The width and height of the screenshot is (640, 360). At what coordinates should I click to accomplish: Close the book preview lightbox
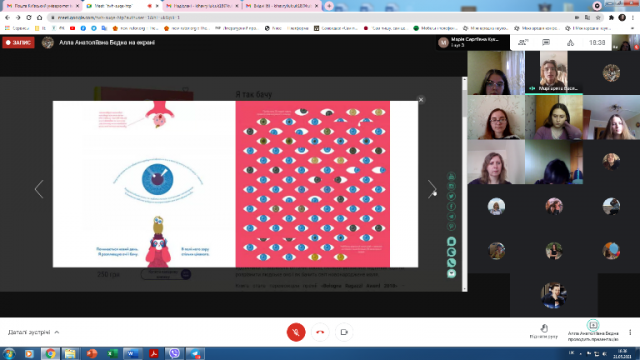421,100
